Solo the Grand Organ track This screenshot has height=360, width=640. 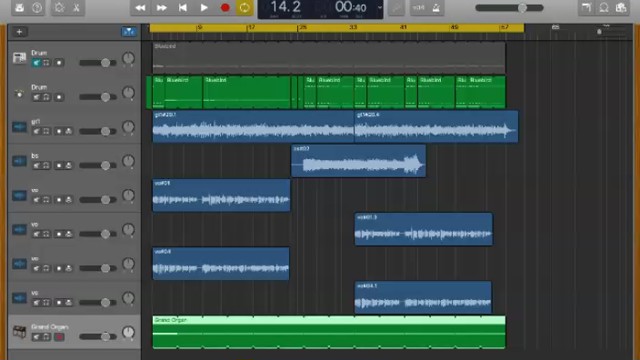46,337
